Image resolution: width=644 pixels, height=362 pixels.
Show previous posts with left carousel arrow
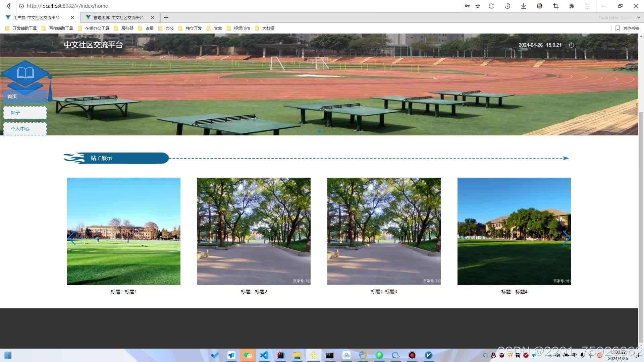click(71, 238)
